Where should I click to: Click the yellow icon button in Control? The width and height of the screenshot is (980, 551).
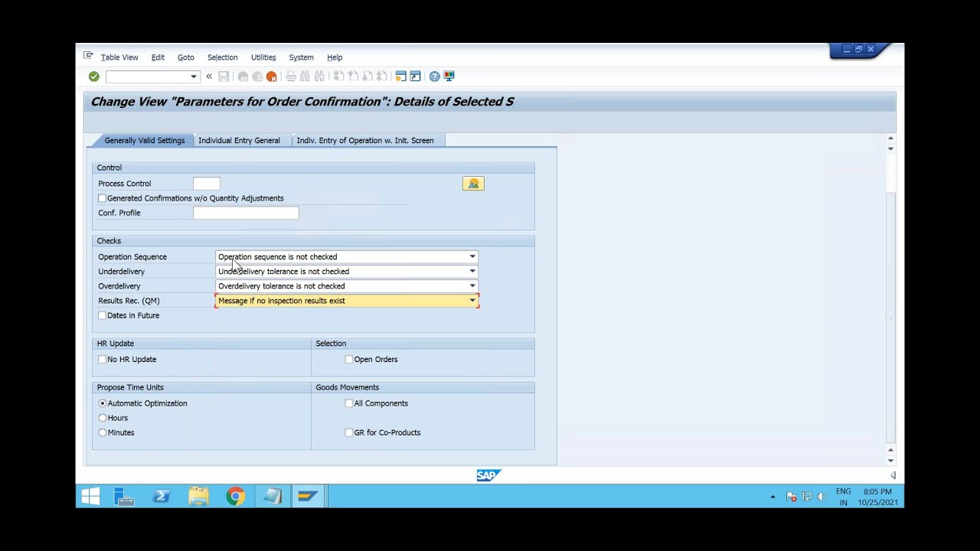click(x=473, y=184)
